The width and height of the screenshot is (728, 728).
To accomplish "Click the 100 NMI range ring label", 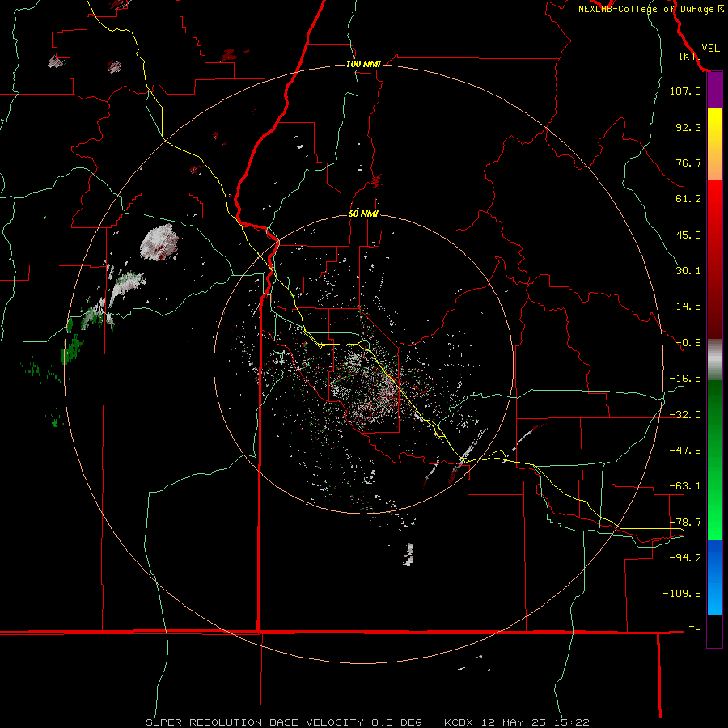I will (x=363, y=64).
